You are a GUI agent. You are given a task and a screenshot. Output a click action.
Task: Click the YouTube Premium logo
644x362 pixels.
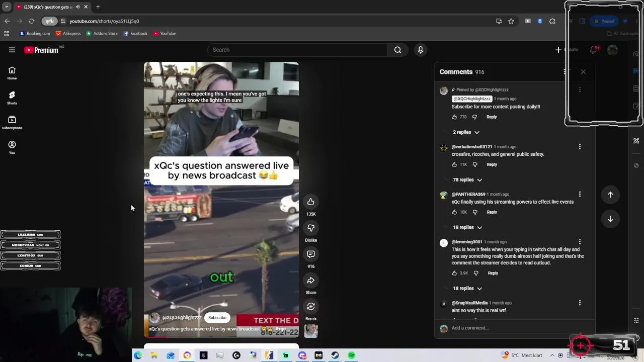click(x=41, y=50)
